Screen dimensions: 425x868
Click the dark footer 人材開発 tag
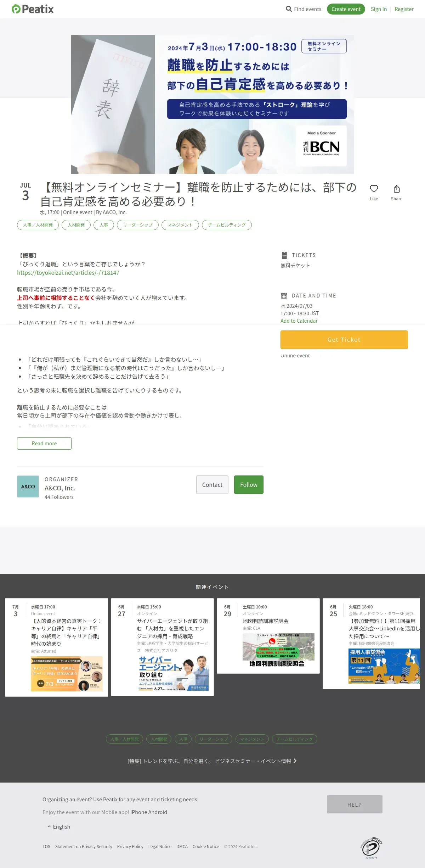(159, 739)
